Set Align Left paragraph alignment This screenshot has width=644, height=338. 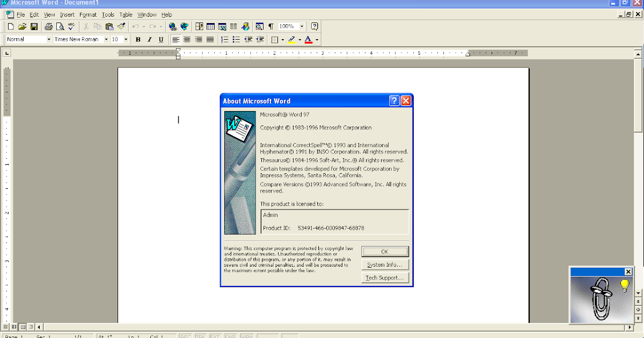(x=175, y=40)
